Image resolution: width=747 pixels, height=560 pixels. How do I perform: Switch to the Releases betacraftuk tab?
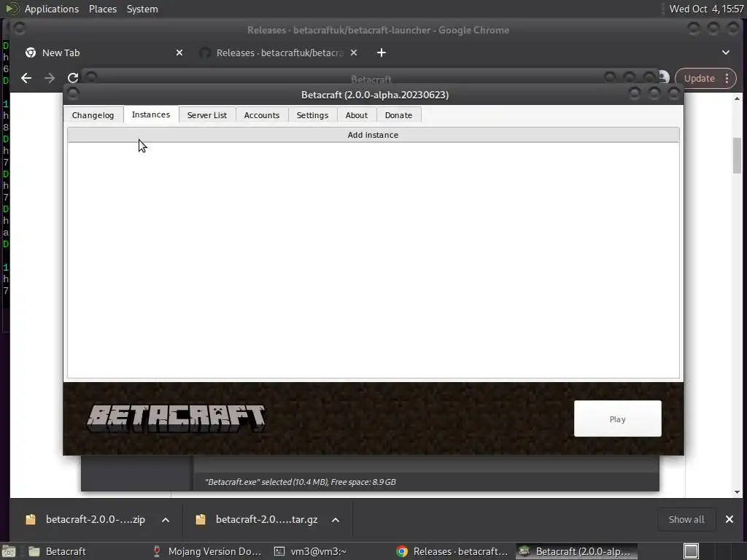tap(278, 52)
